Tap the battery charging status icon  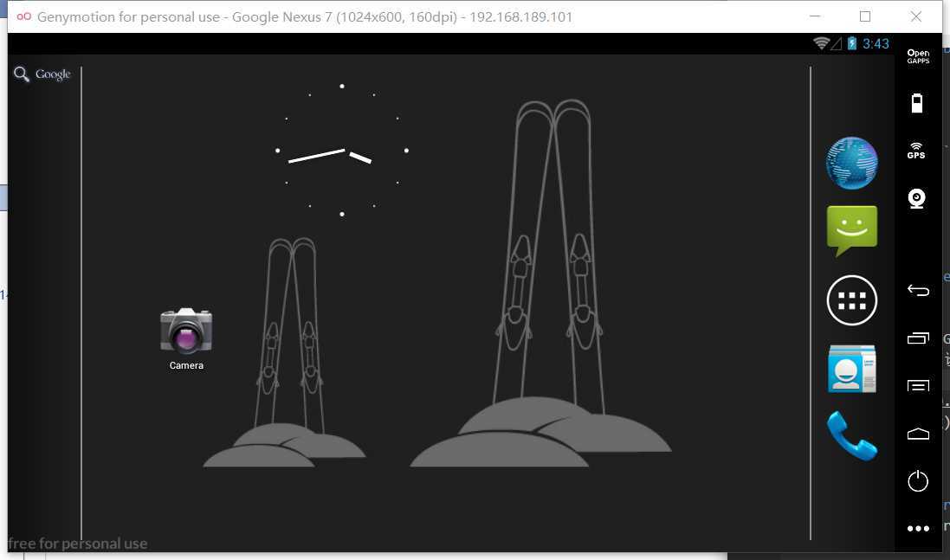(852, 43)
